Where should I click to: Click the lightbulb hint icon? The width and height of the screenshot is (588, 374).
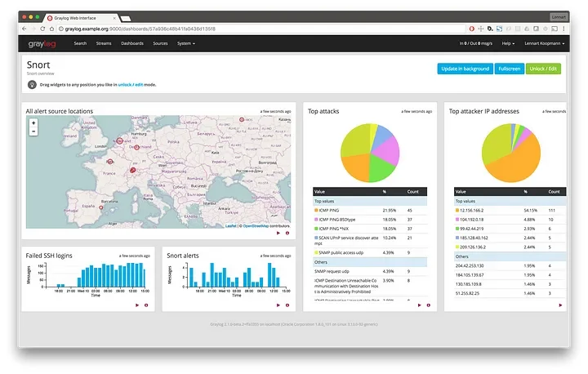coord(32,85)
